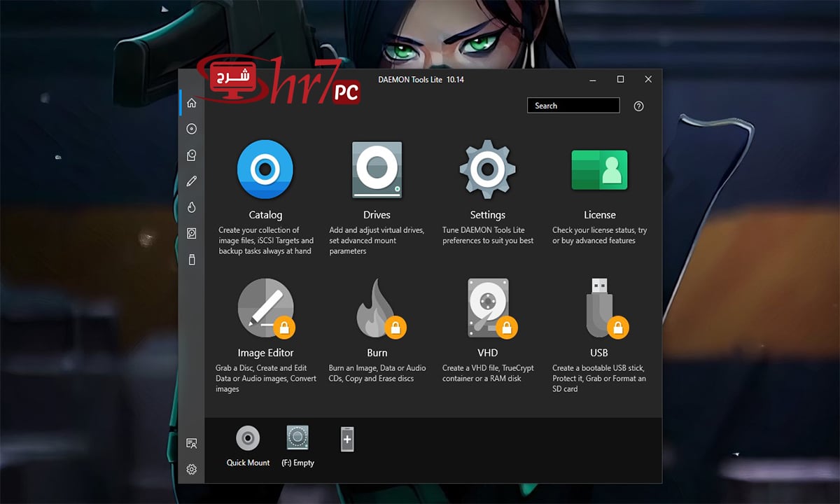Open the help question mark icon

point(638,106)
